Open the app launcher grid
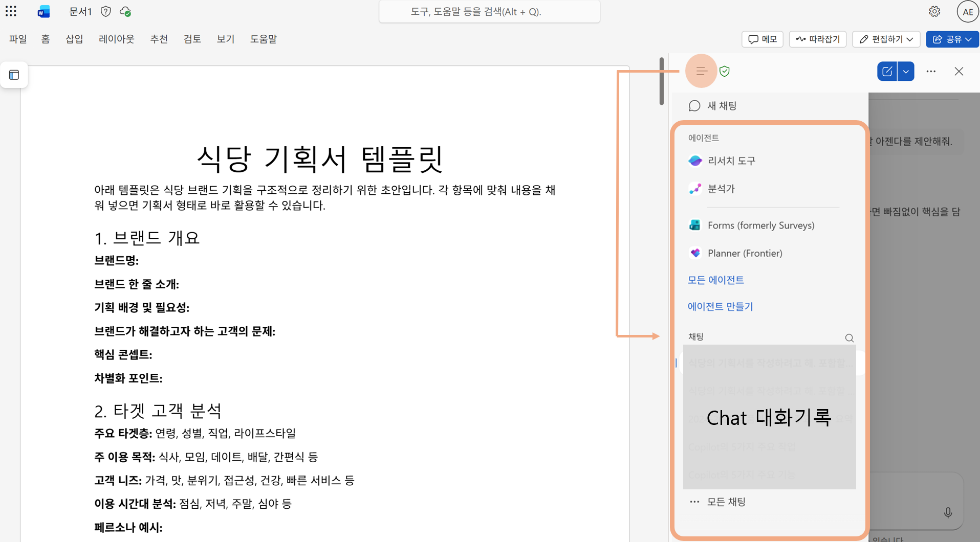This screenshot has height=542, width=980. pyautogui.click(x=11, y=11)
